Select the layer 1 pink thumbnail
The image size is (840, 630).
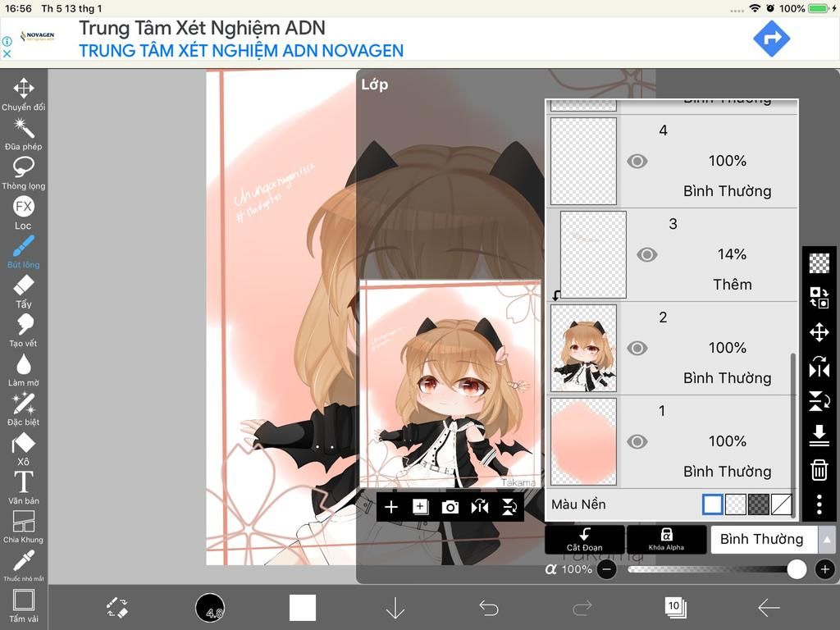[x=583, y=441]
